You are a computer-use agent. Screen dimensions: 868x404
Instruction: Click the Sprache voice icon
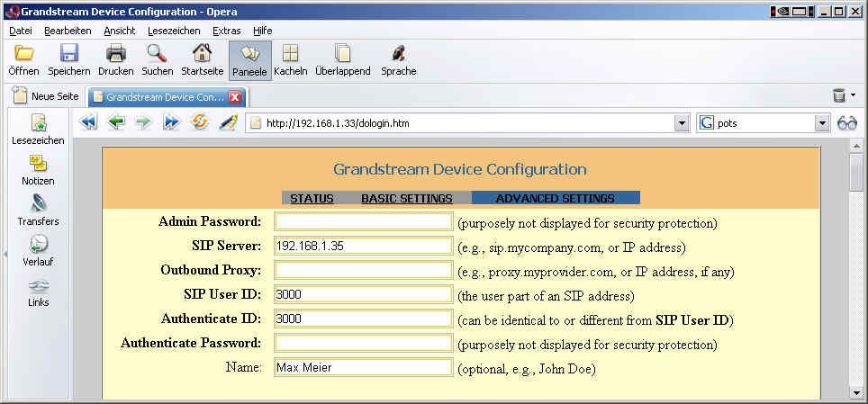tap(399, 54)
